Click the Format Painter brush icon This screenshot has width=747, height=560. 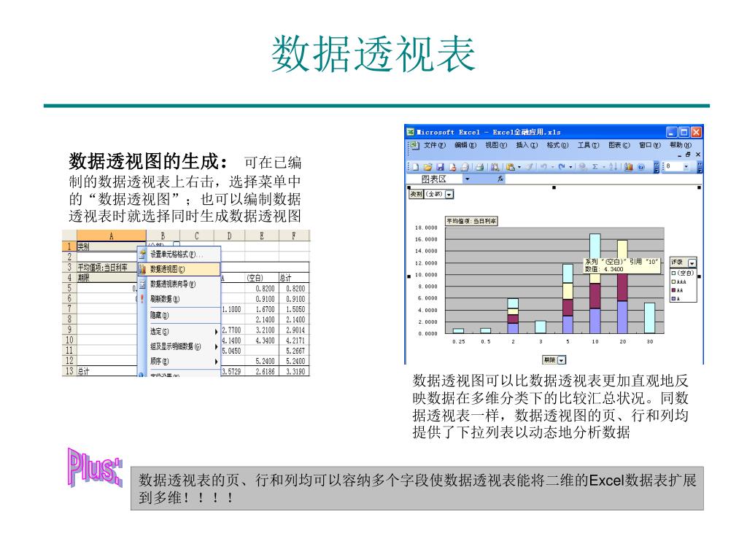530,167
